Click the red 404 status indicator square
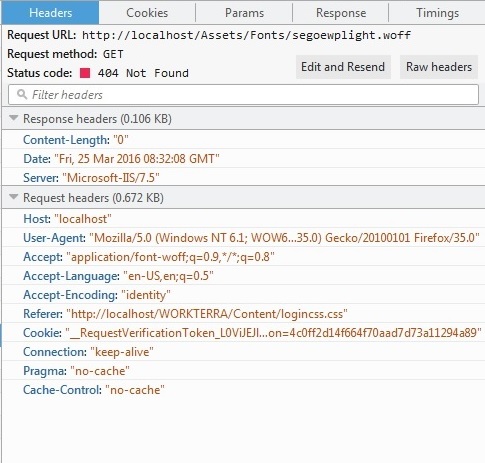Screen dimensions: 485x463 pyautogui.click(x=85, y=73)
